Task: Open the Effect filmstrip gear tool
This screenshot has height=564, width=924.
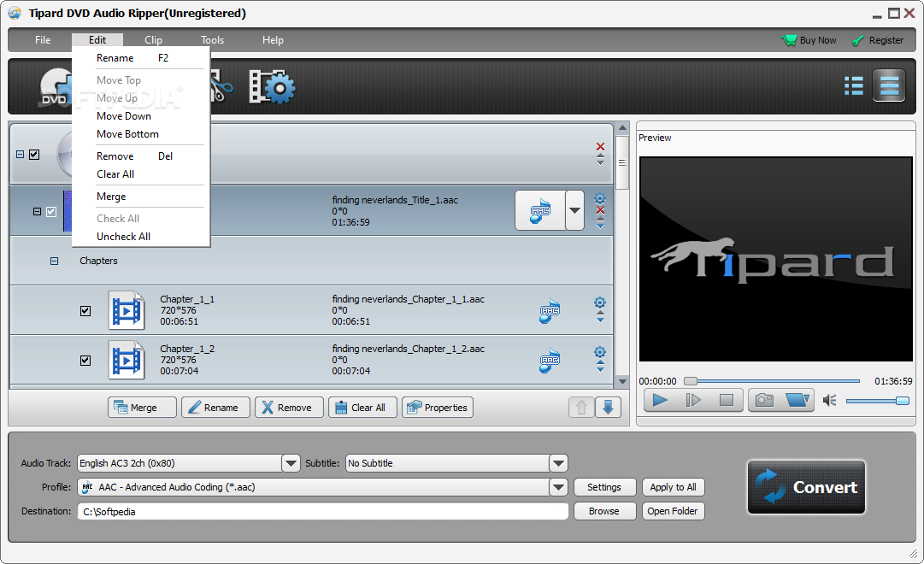Action: [x=272, y=87]
